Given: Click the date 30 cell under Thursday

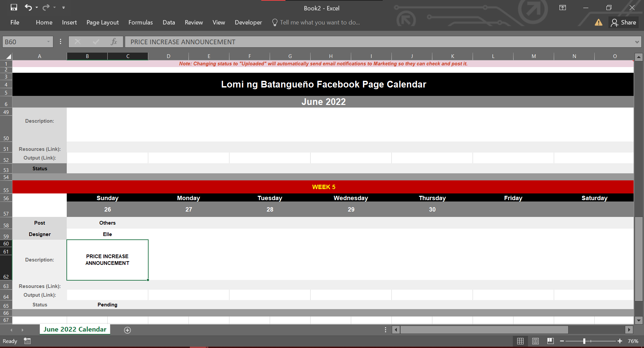Looking at the screenshot, I should point(432,210).
